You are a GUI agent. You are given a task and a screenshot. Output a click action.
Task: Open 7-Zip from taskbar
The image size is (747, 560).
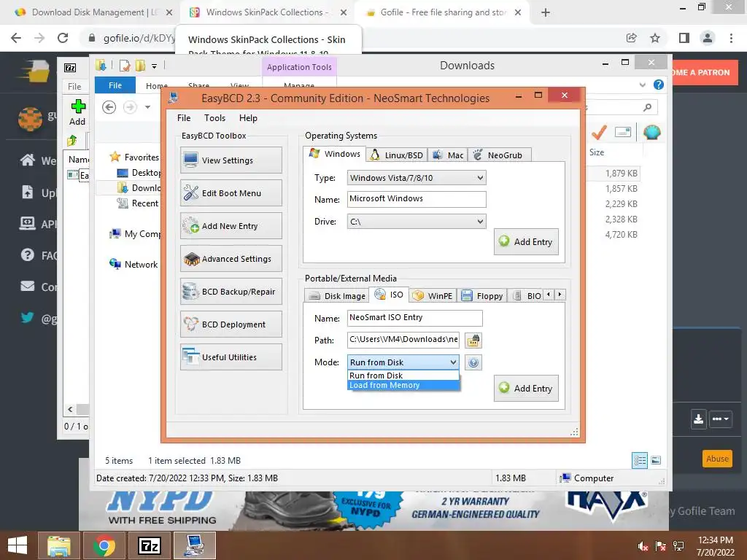(x=150, y=545)
